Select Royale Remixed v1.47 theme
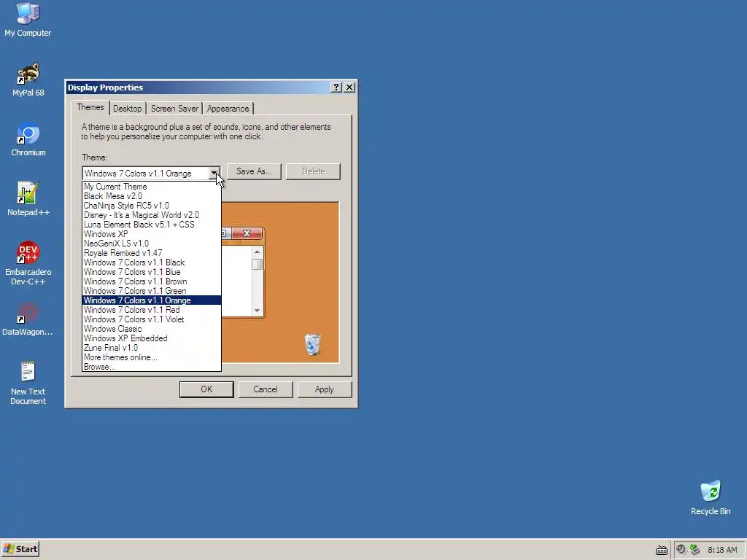 coord(152,253)
